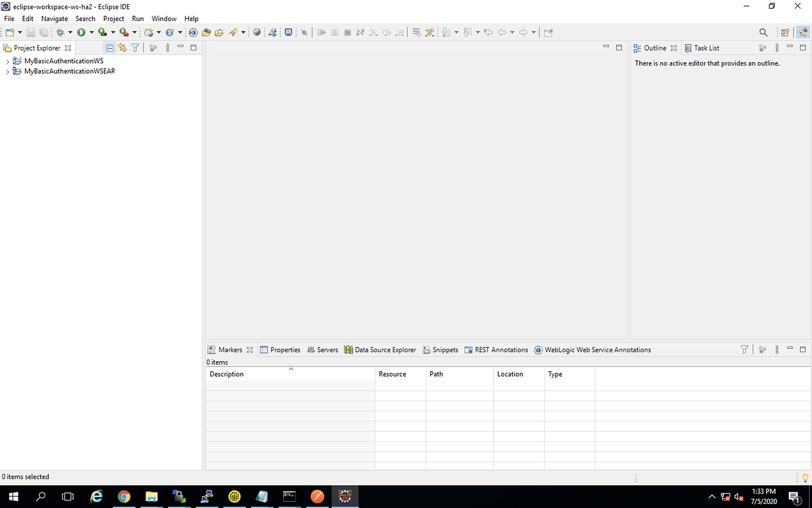This screenshot has height=508, width=812.
Task: Open the dropdown next to Run button
Action: tap(92, 33)
